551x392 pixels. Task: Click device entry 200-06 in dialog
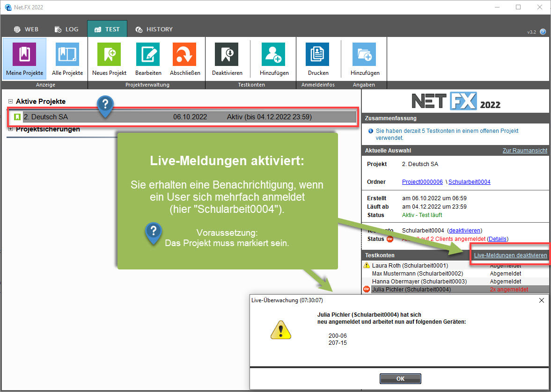point(338,336)
